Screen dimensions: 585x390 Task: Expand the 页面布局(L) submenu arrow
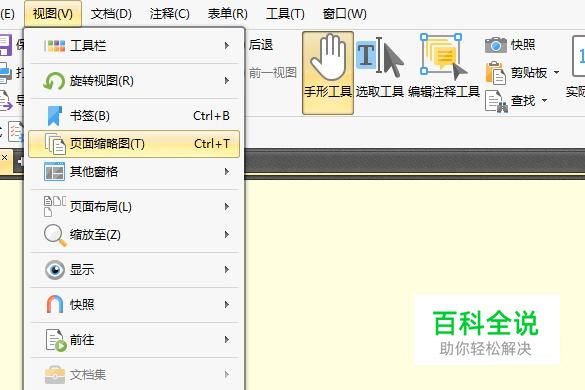pos(227,206)
